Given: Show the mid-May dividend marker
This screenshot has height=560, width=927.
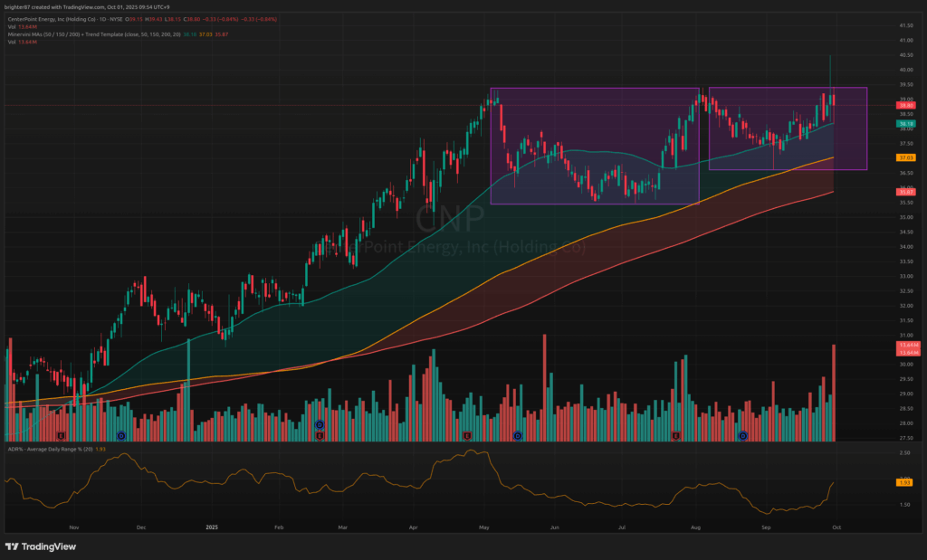Looking at the screenshot, I should click(x=518, y=436).
